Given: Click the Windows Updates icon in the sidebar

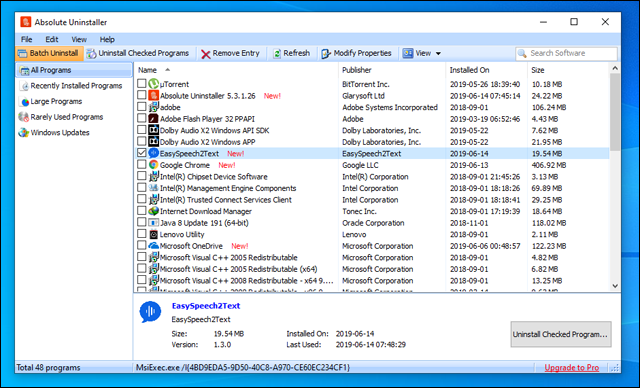Looking at the screenshot, I should tap(24, 133).
